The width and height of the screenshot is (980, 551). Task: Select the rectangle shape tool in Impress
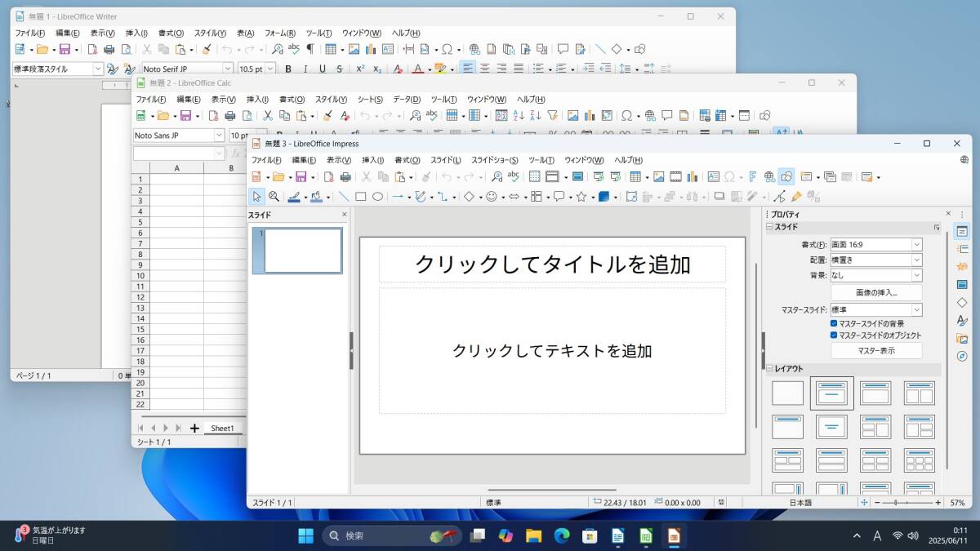coord(360,196)
